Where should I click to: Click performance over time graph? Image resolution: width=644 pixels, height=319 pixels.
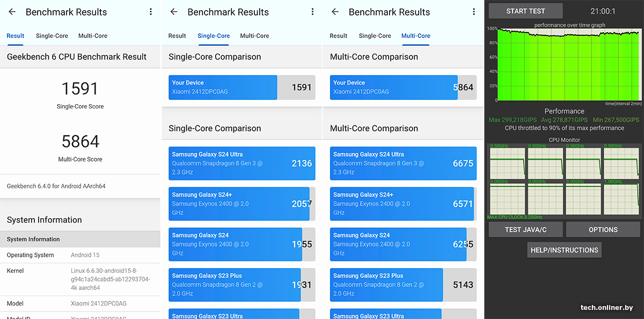(x=568, y=64)
